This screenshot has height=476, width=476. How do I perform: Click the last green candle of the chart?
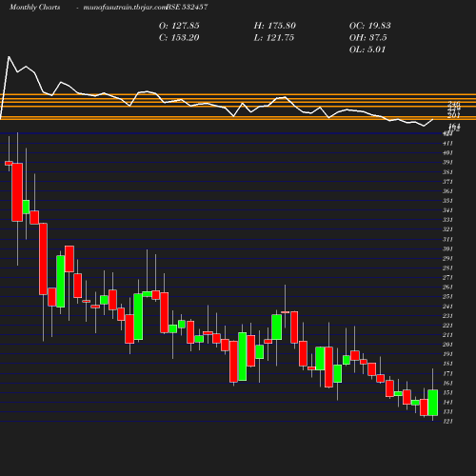coord(433,403)
